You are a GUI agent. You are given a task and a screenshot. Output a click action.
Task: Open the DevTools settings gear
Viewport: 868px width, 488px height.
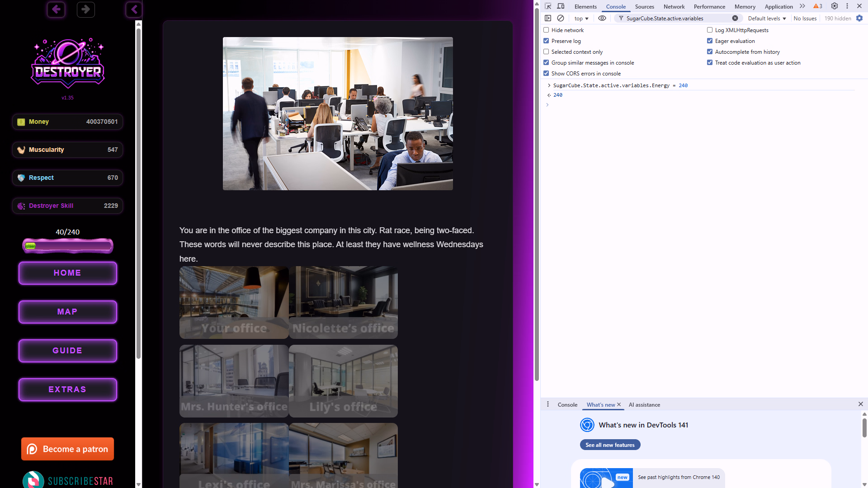[835, 6]
